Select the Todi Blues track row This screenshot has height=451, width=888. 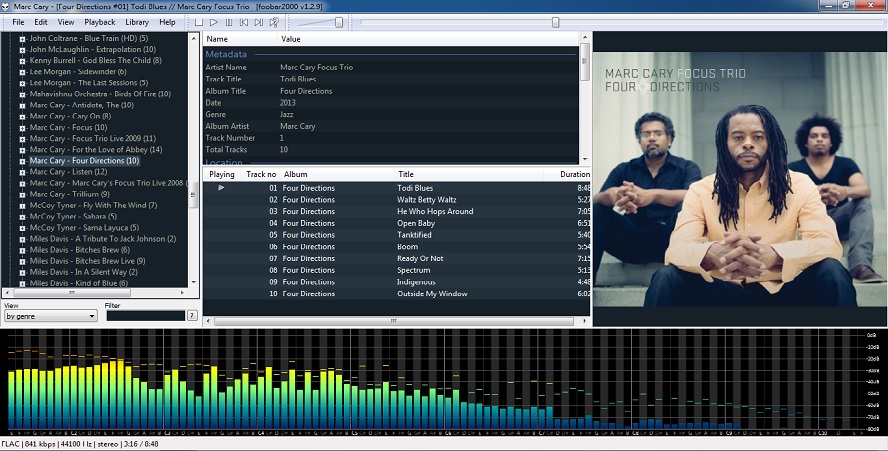click(x=396, y=188)
